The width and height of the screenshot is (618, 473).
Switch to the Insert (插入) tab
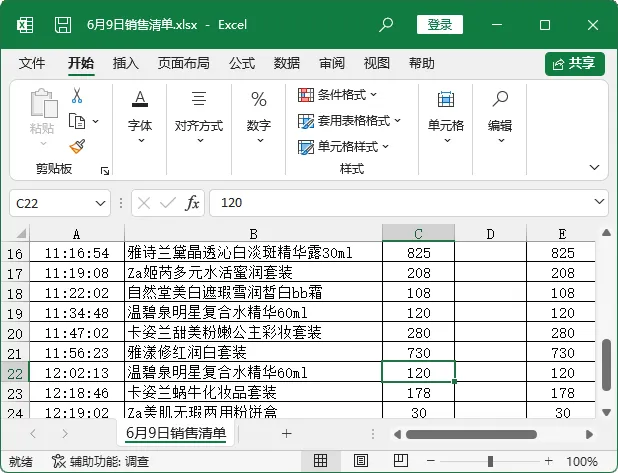coord(126,63)
